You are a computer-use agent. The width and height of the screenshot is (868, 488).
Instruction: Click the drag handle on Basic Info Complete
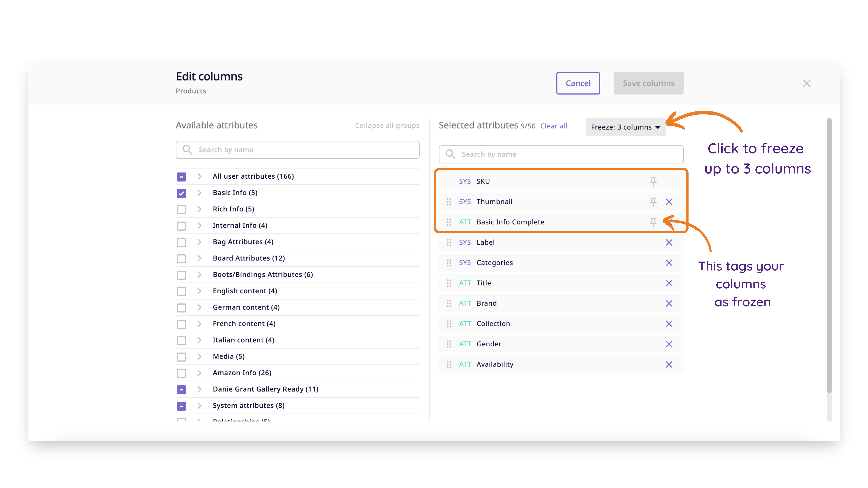coord(449,222)
